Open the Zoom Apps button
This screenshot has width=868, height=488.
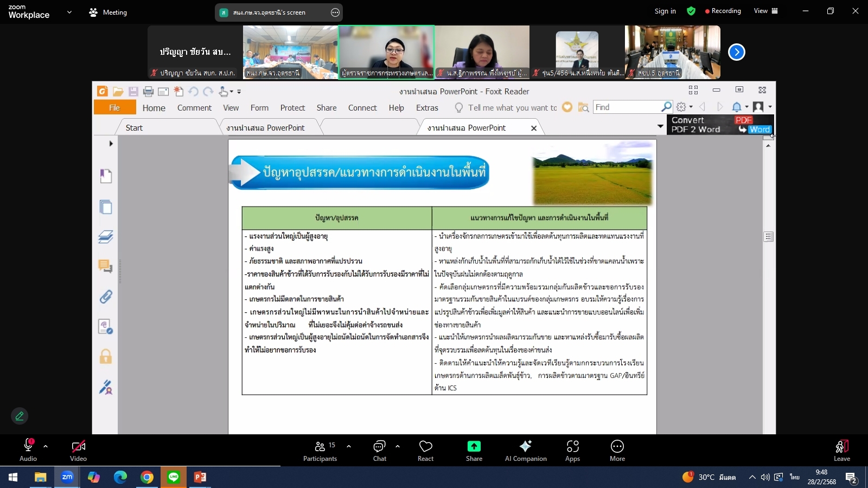point(573,450)
